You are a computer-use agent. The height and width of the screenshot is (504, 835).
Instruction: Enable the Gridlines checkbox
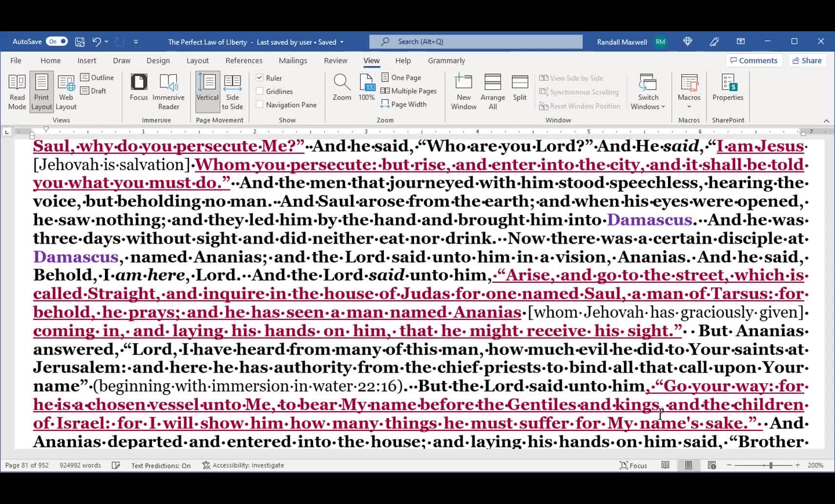pos(260,91)
